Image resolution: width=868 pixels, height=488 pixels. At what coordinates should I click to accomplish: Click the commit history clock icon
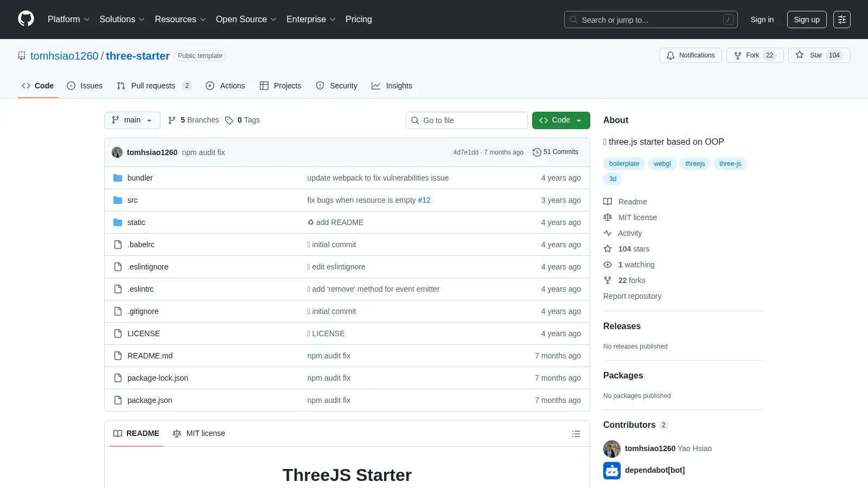(x=537, y=152)
